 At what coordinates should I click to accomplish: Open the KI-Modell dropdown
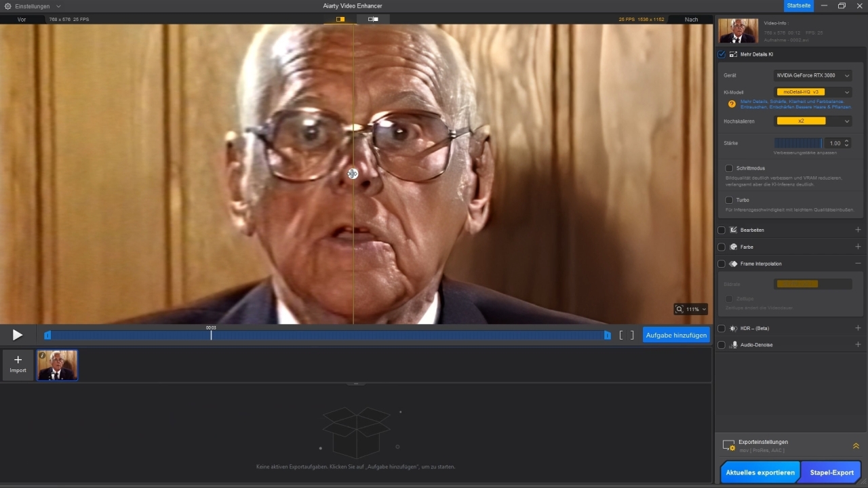[812, 92]
